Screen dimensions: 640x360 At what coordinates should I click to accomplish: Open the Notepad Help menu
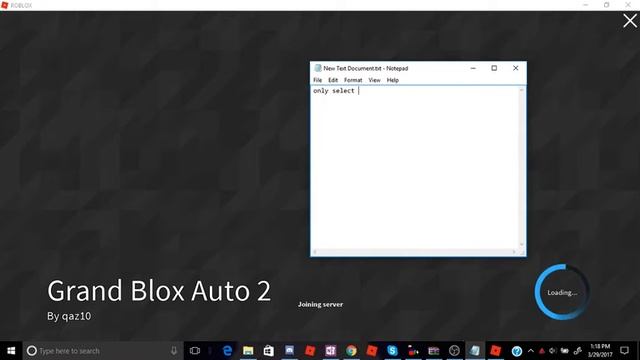[393, 80]
